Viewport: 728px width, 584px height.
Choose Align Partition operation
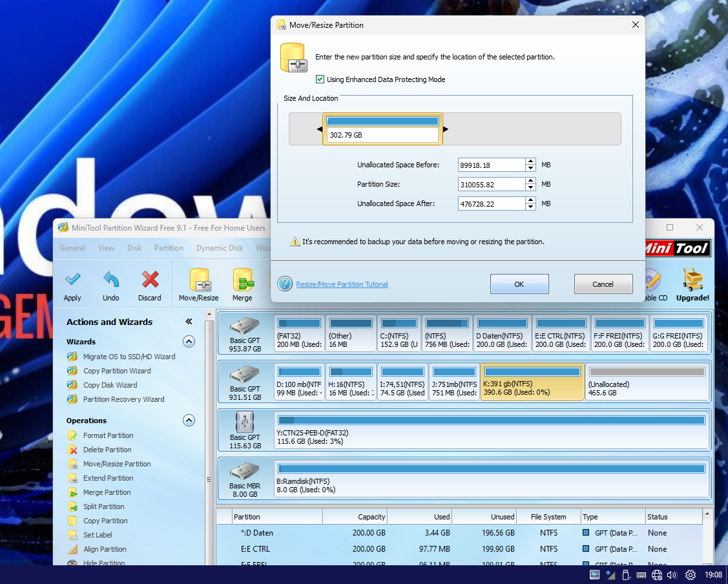[x=105, y=549]
